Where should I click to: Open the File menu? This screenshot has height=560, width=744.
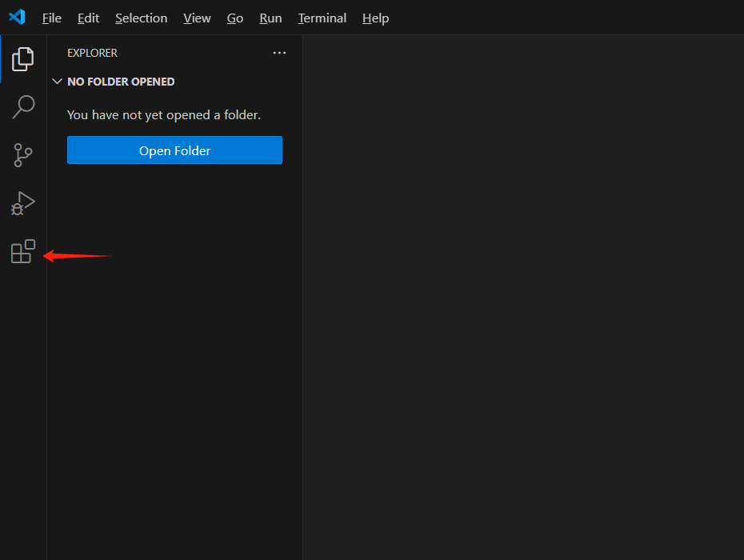[52, 18]
